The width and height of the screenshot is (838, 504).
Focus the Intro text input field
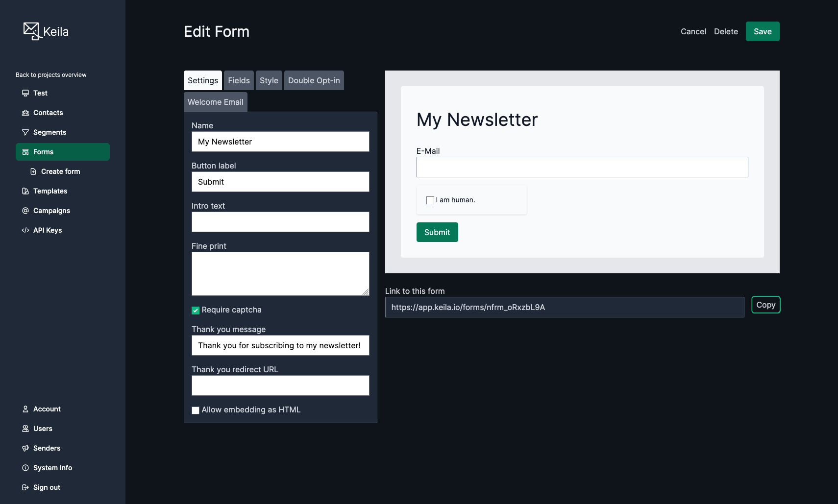click(x=280, y=222)
